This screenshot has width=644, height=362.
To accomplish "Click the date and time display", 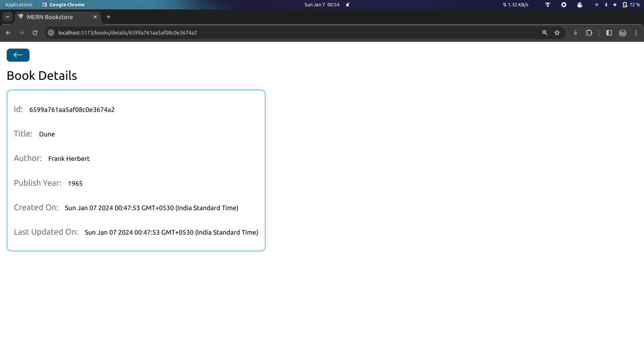I will click(x=322, y=5).
